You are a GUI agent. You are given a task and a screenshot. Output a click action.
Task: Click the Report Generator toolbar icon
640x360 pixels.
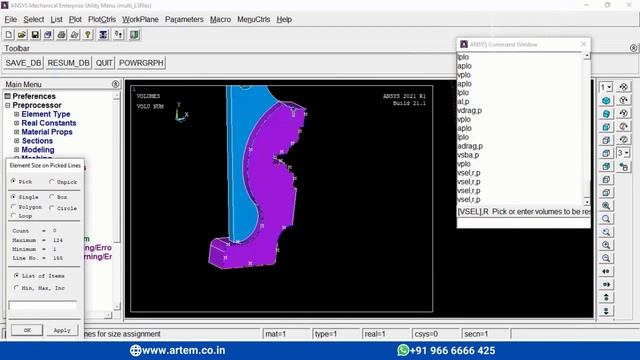click(x=74, y=35)
